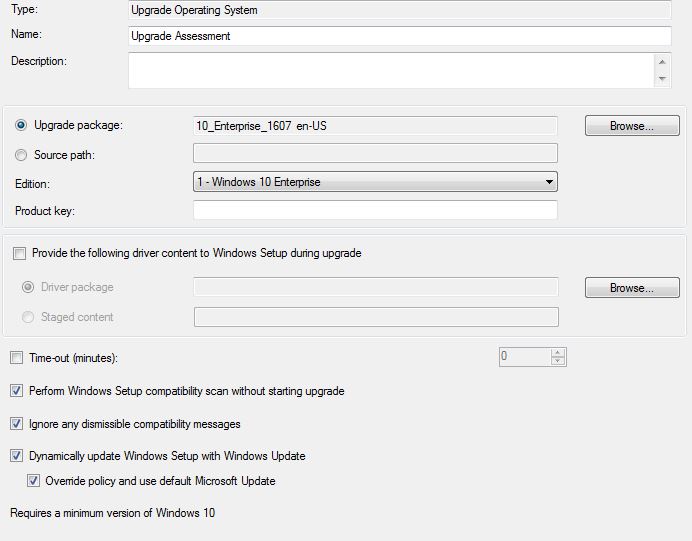The height and width of the screenshot is (541, 692).
Task: Click the 'Type:' label
Action: (24, 9)
